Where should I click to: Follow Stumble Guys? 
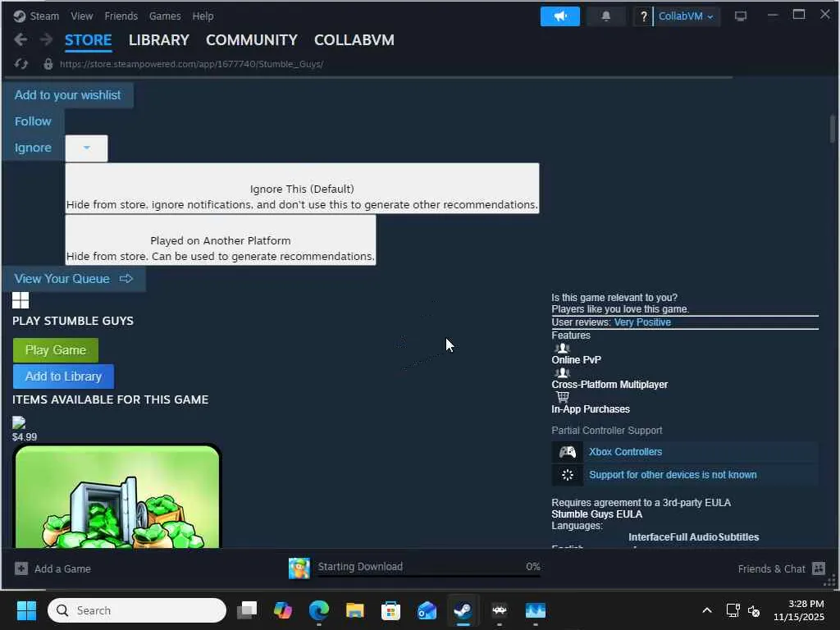33,121
